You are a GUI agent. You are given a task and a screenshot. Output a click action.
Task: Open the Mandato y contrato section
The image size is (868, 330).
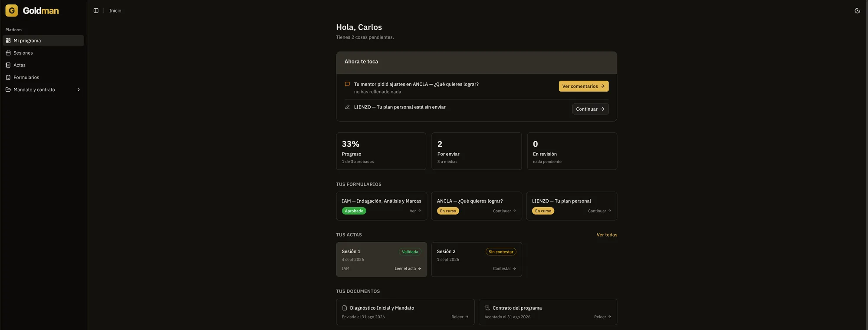(x=43, y=89)
